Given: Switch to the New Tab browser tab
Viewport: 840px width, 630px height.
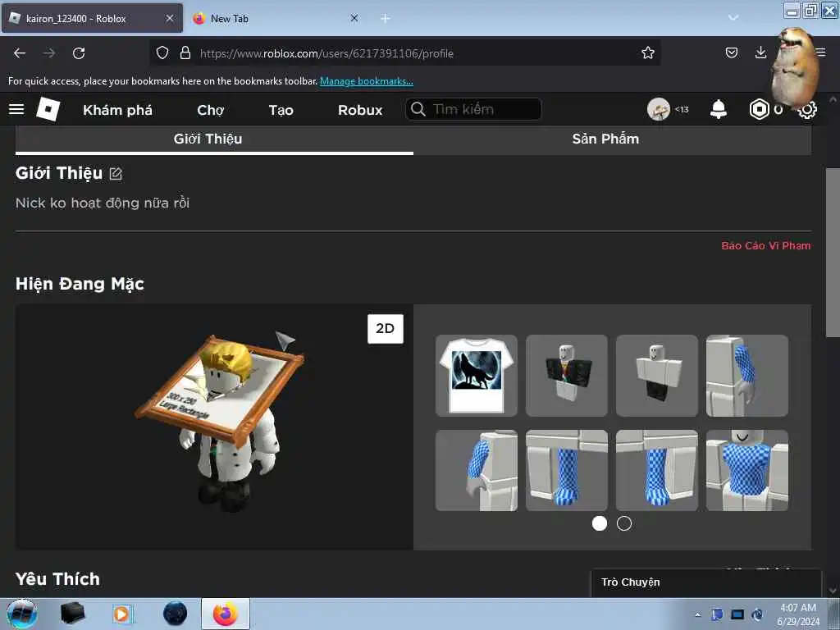Looking at the screenshot, I should pyautogui.click(x=277, y=19).
